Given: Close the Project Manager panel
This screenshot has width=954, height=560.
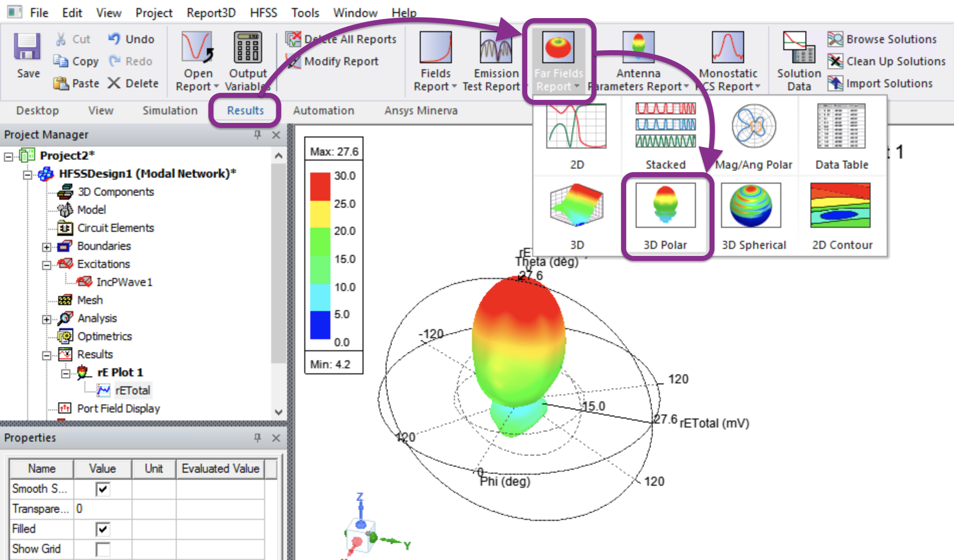Looking at the screenshot, I should tap(276, 134).
